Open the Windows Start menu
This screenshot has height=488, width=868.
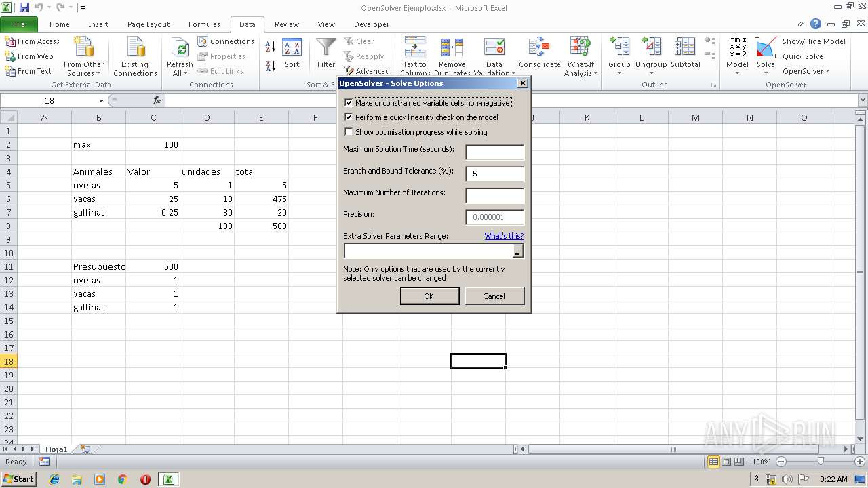coord(19,479)
